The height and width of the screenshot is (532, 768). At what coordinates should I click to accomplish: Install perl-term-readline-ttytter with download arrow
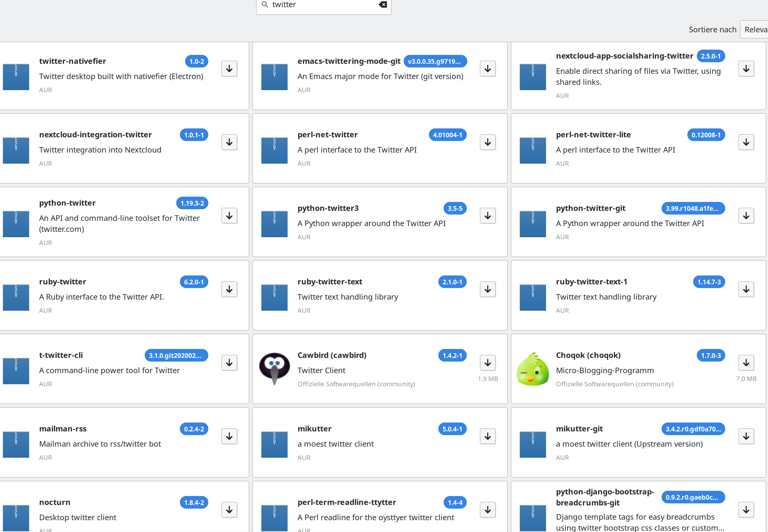point(488,510)
